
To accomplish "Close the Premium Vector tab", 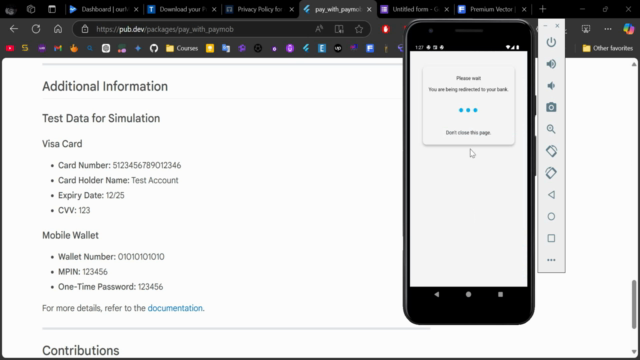I will (524, 9).
